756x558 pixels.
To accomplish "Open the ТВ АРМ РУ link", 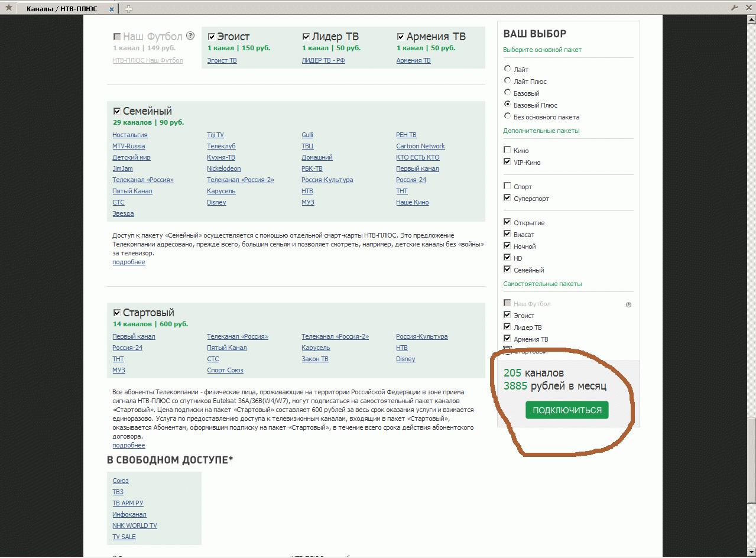I will (x=128, y=503).
